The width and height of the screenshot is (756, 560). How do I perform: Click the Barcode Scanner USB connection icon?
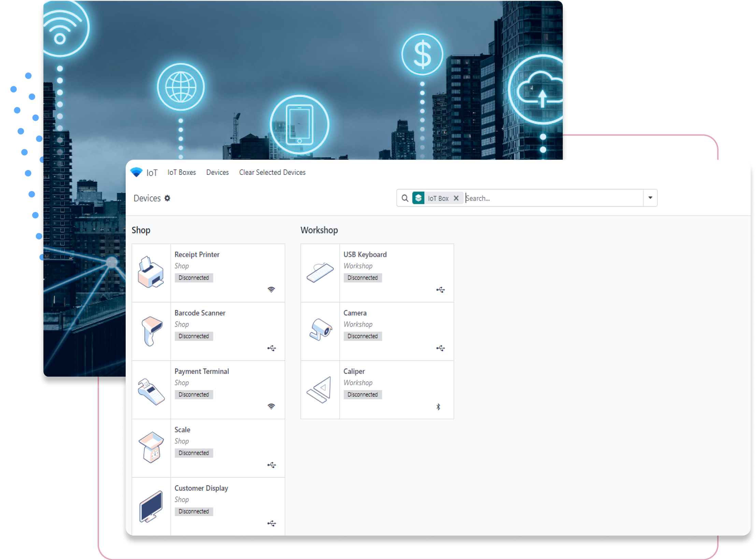coord(271,348)
